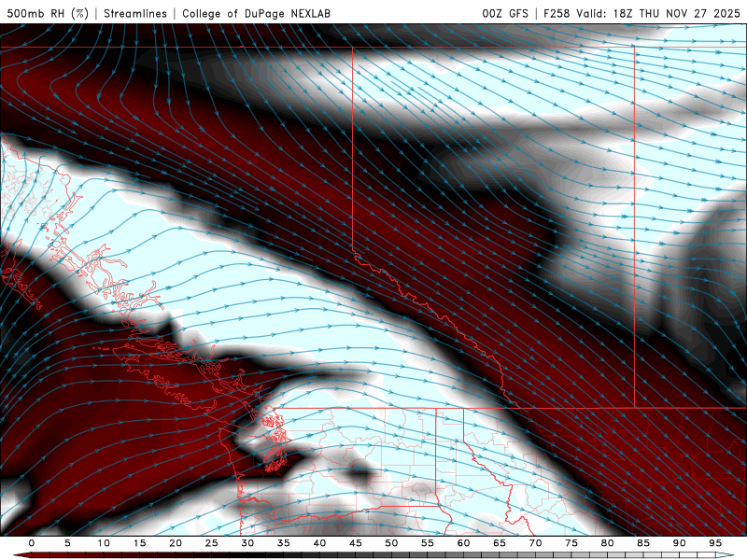Click the colorbar label "30"
The width and height of the screenshot is (747, 560).
pyautogui.click(x=247, y=543)
